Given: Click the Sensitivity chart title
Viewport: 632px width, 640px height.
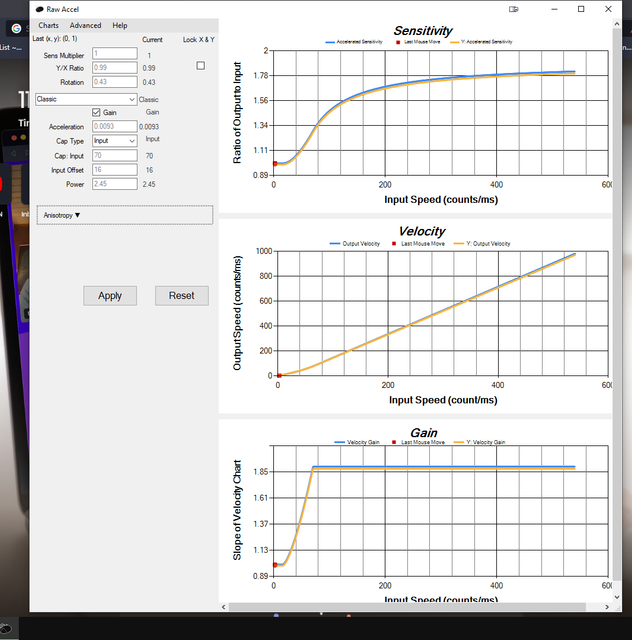Looking at the screenshot, I should [x=423, y=31].
